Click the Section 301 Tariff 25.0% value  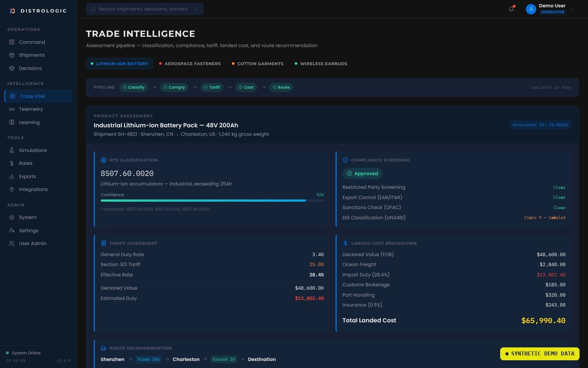coord(316,265)
